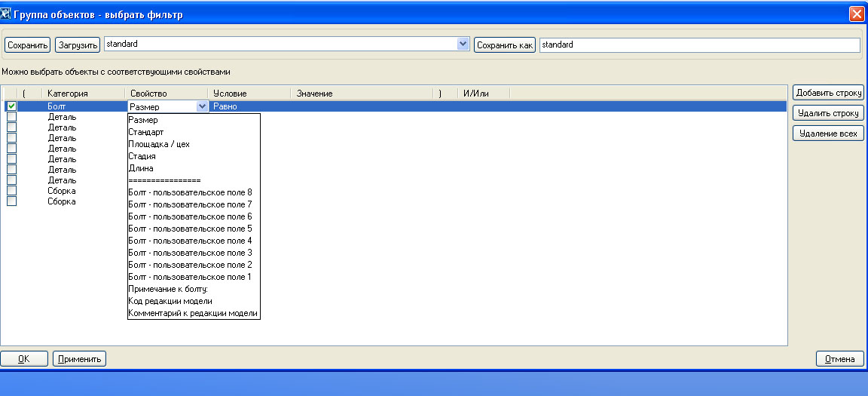Image resolution: width=868 pixels, height=396 pixels.
Task: Select Болт - пользовательское поле 1
Action: (x=194, y=277)
